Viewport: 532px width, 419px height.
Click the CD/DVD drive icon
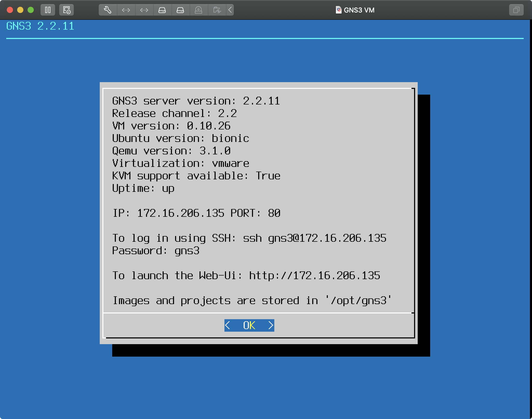tap(199, 10)
